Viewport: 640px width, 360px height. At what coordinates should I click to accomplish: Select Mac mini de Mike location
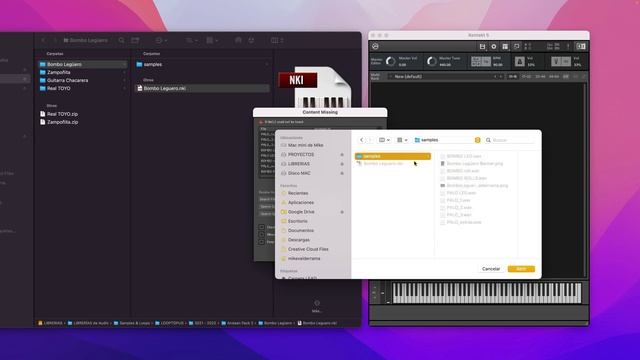305,145
